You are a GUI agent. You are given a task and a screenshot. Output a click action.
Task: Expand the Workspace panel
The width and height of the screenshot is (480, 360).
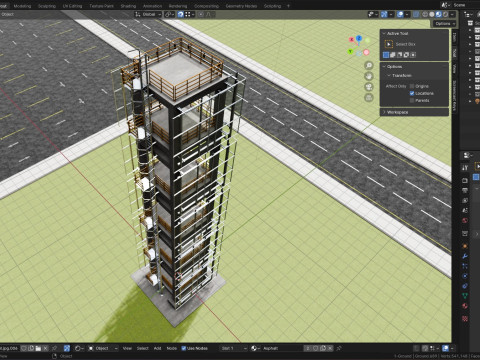point(384,112)
